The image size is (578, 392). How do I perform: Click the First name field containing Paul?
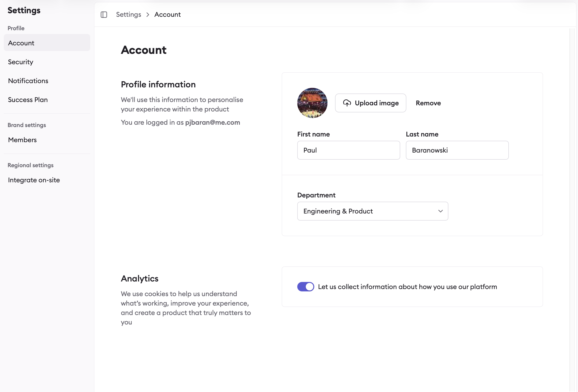pyautogui.click(x=348, y=150)
